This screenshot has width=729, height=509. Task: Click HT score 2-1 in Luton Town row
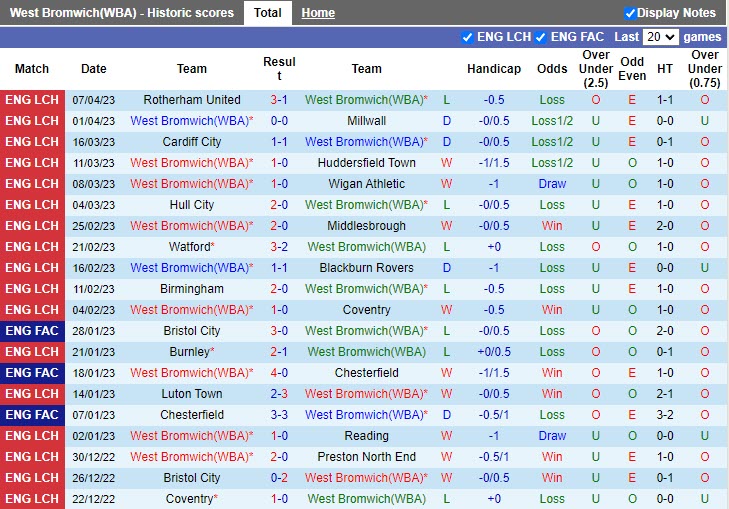pyautogui.click(x=665, y=394)
